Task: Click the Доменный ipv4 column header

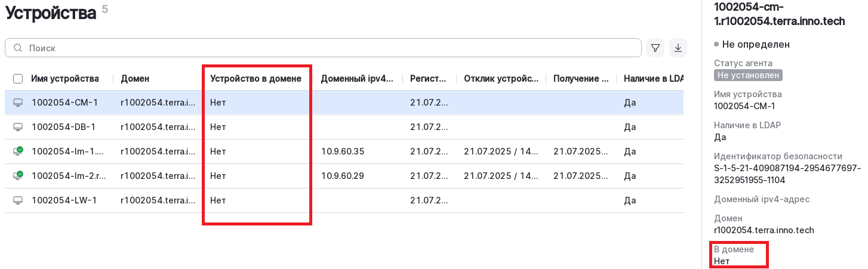Action: [357, 79]
